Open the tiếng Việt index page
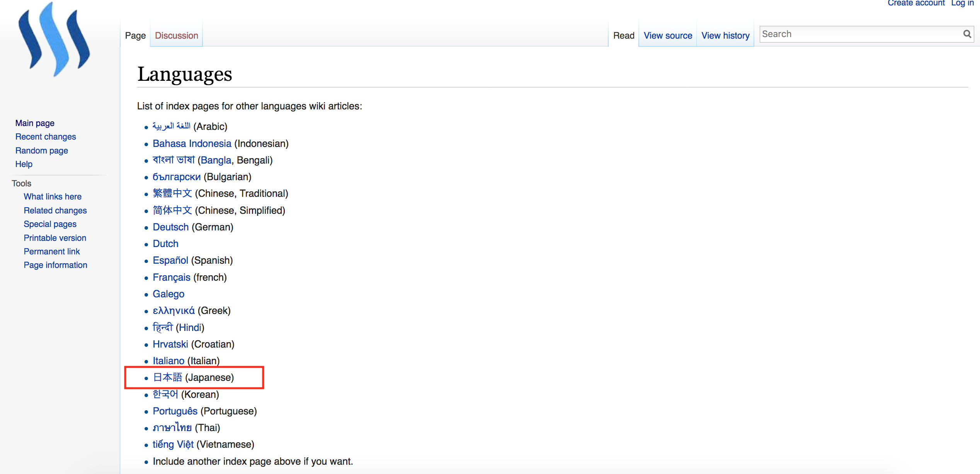Viewport: 980px width, 474px height. pyautogui.click(x=173, y=444)
